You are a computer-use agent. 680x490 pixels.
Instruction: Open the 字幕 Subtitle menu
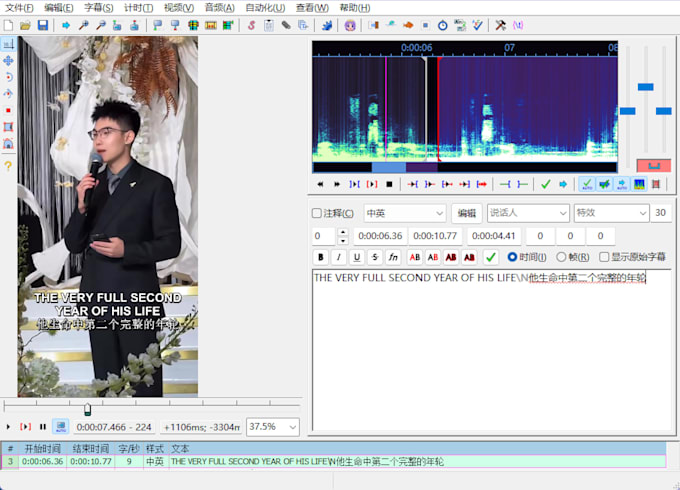tap(98, 8)
